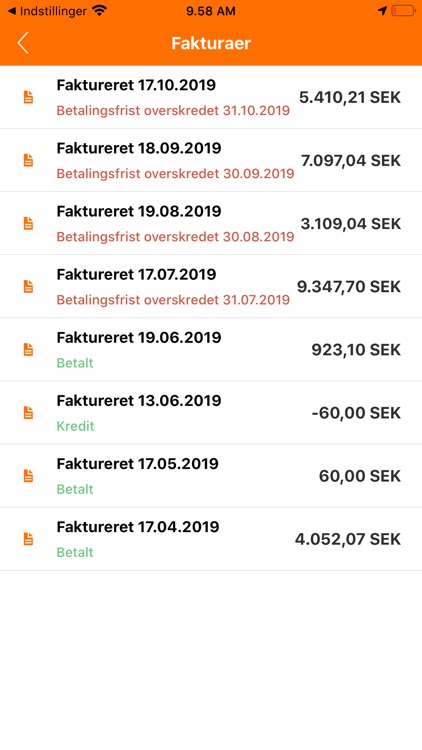The width and height of the screenshot is (422, 750).
Task: Open the paid 923,10 SEK invoice
Action: pos(211,350)
